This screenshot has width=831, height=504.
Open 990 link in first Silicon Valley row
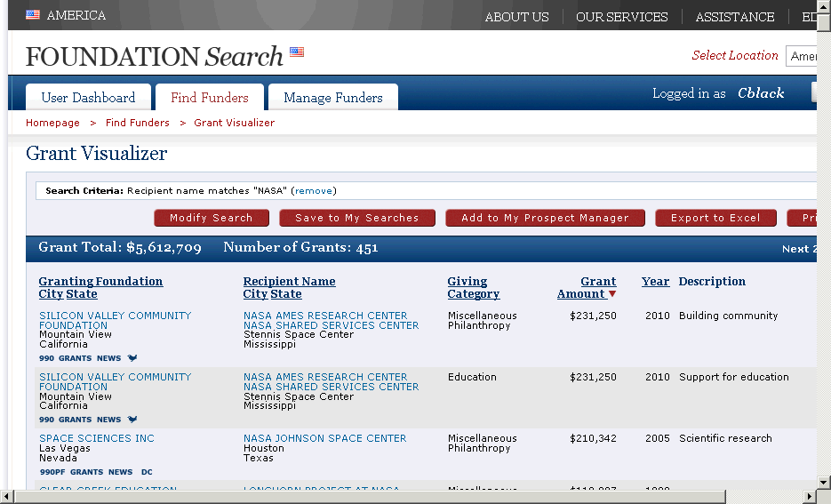click(46, 358)
